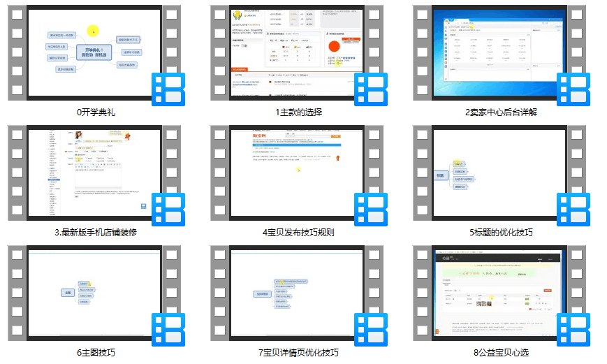The height and width of the screenshot is (364, 607).
Task: Select the 3.最新版手机店铺装修 video thumbnail
Action: [x=94, y=173]
